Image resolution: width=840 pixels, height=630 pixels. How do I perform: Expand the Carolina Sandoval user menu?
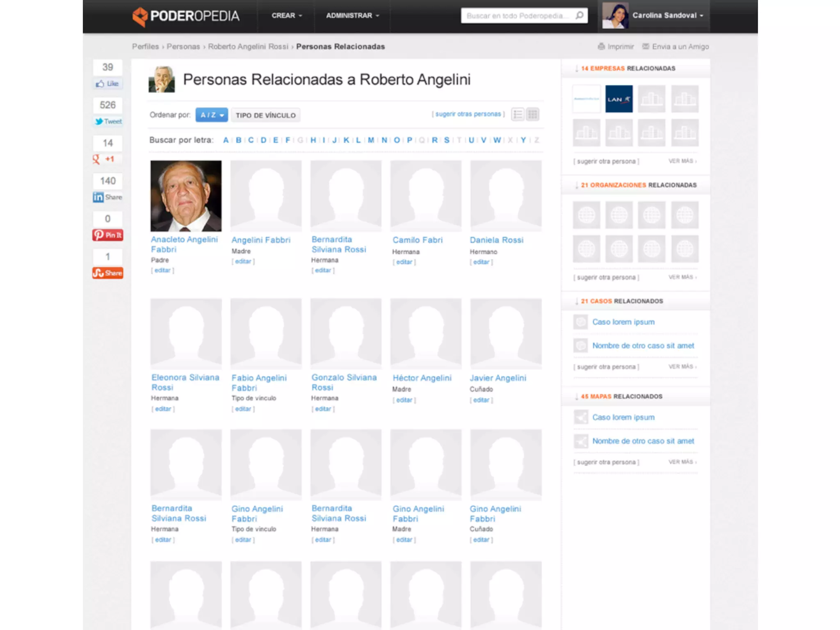click(x=667, y=16)
